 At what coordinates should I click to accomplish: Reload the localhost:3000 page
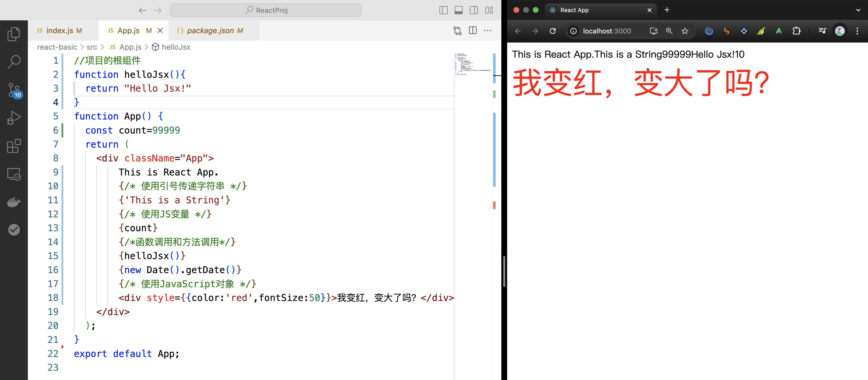click(553, 31)
